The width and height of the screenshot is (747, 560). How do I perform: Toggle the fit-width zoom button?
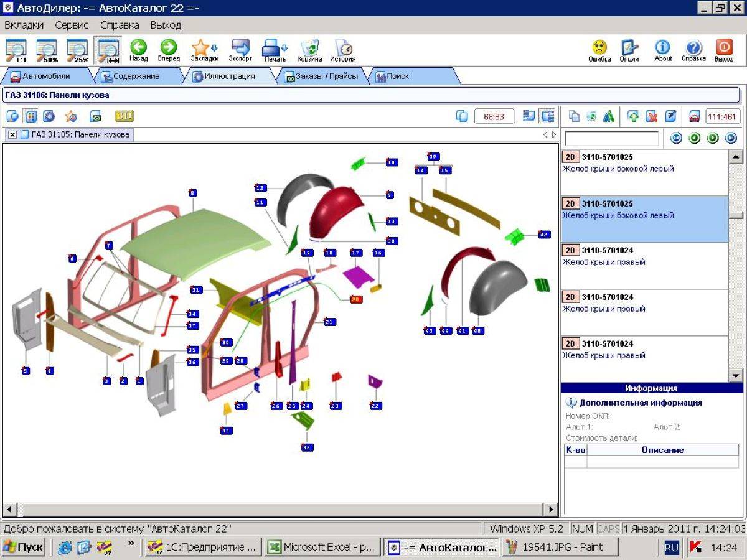(108, 50)
